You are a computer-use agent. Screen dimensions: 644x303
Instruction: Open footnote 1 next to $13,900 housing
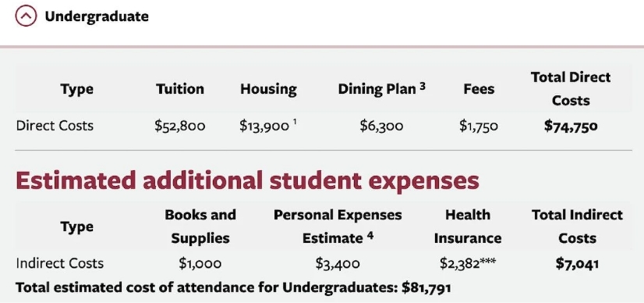coord(294,122)
